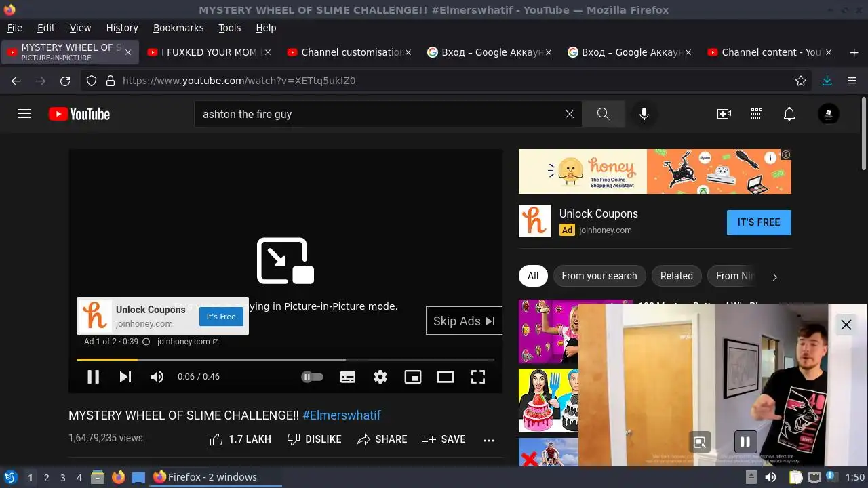Pause the picture-in-picture video

745,443
